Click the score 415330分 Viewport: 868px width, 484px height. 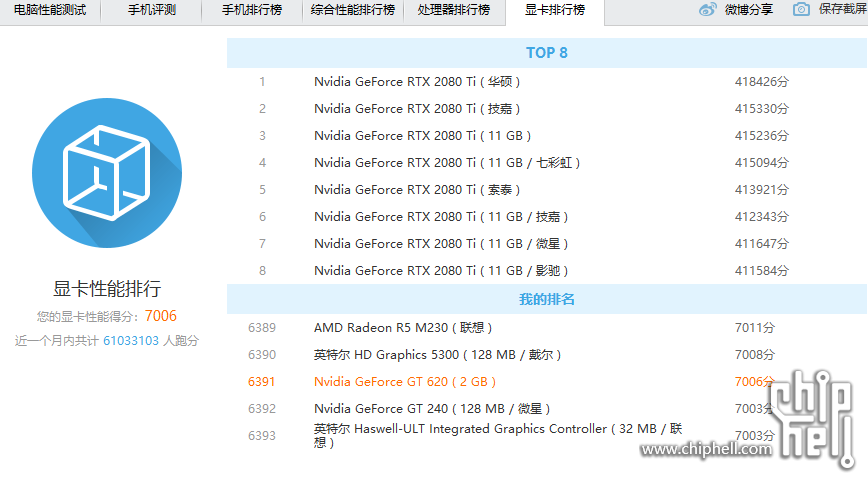pyautogui.click(x=762, y=109)
